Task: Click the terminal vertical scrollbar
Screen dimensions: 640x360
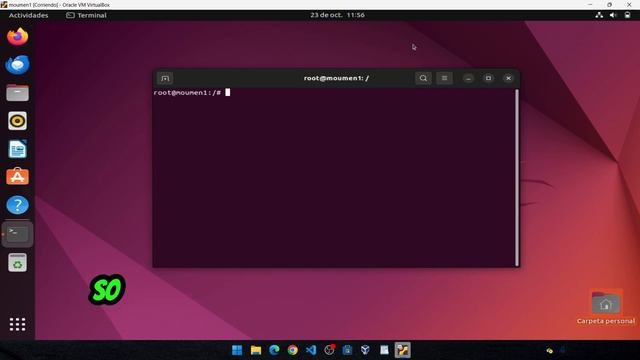Action: 517,178
